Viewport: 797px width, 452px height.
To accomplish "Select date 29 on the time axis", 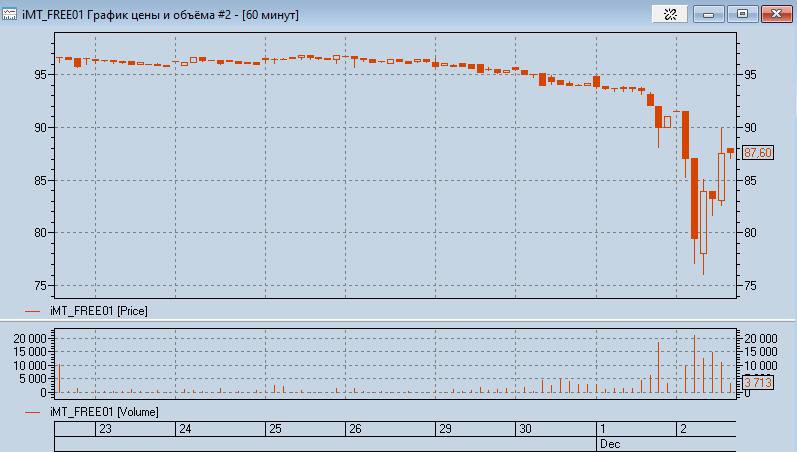I will point(445,429).
